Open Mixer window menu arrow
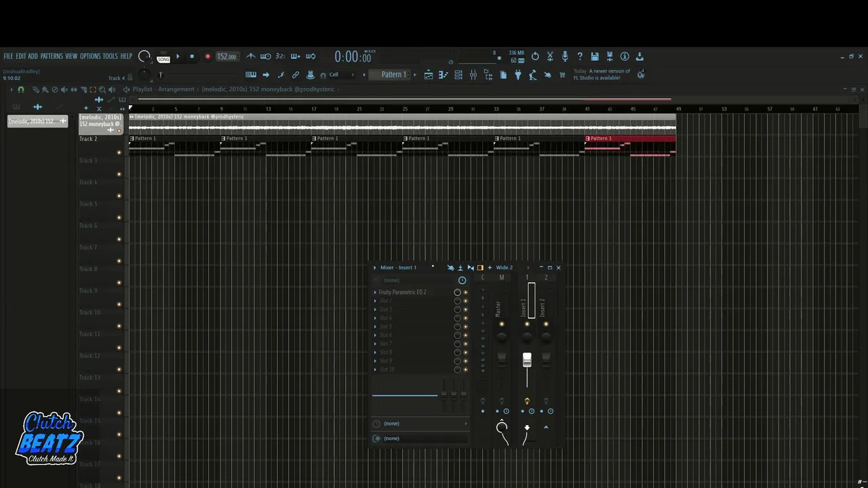 (375, 268)
